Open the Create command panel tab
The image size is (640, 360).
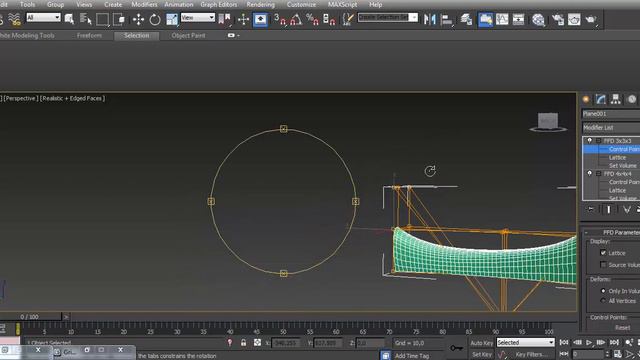586,99
